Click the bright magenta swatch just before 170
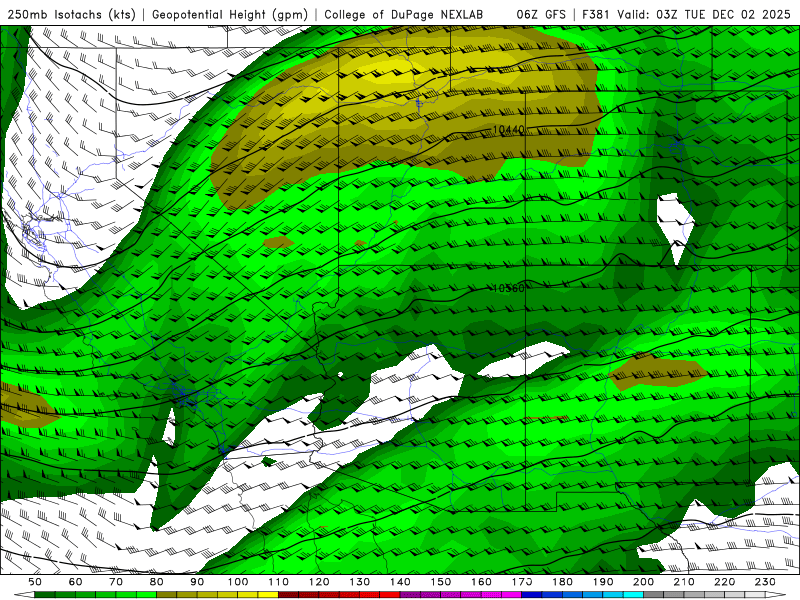Viewport: 800px width, 600px height. pyautogui.click(x=511, y=595)
